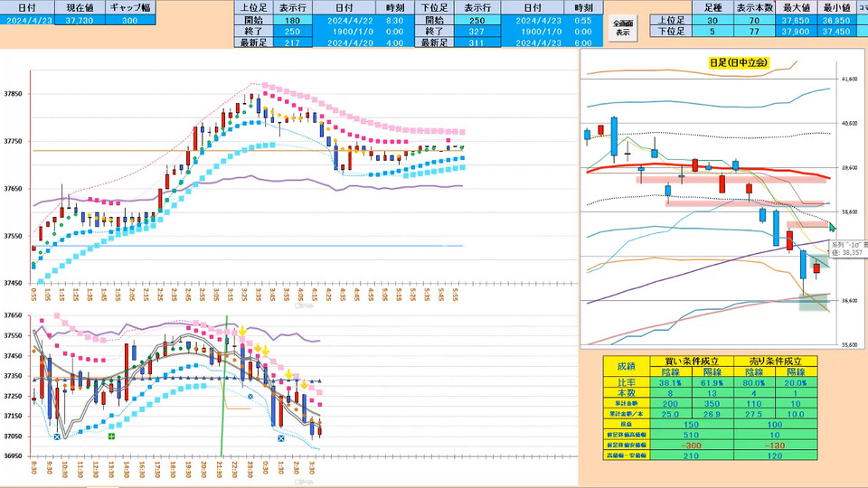Screen dimensions: 868x488
Task: Select the red value -130 in results table
Action: click(x=775, y=446)
